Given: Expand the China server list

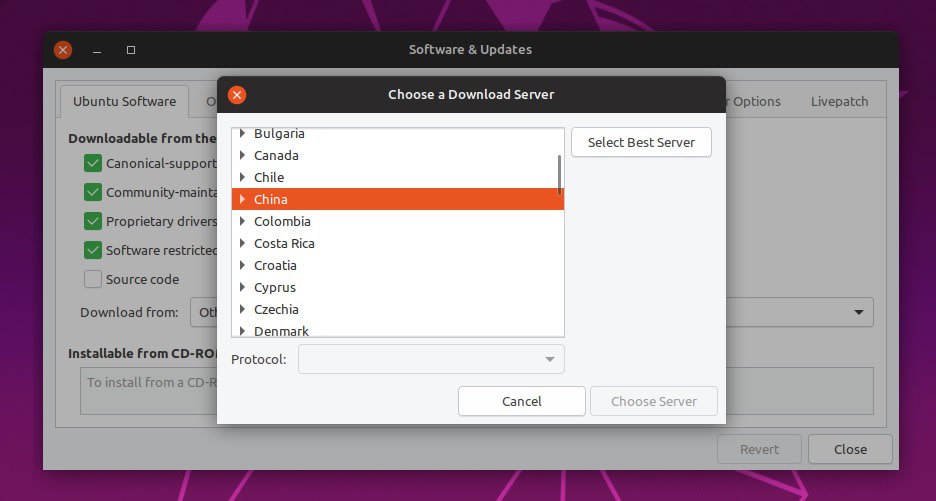Looking at the screenshot, I should tap(242, 199).
